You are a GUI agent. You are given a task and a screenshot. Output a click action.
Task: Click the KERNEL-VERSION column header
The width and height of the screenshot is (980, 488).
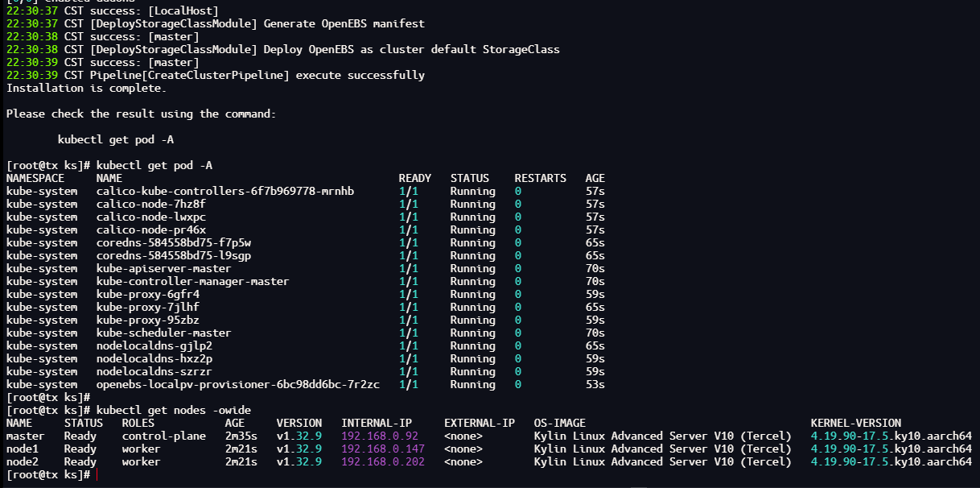(855, 424)
